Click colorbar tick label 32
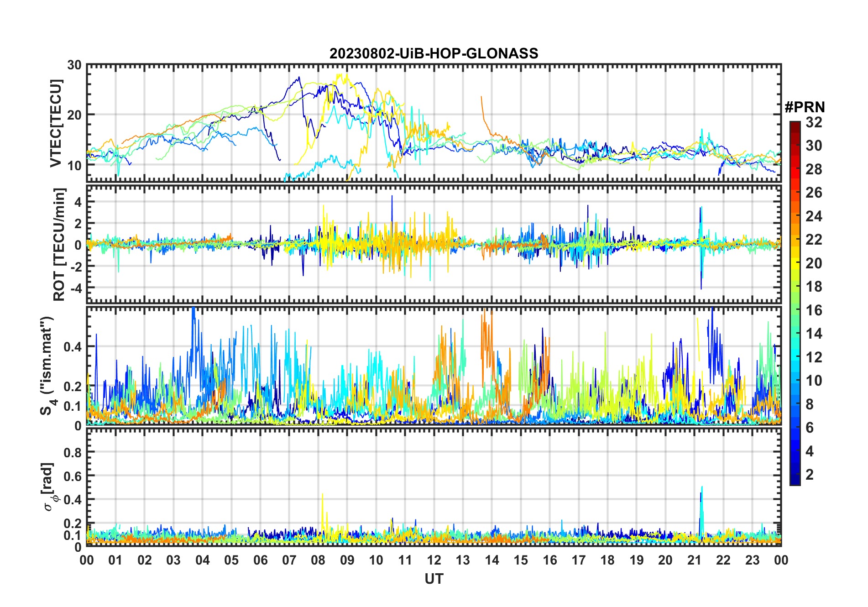 814,122
